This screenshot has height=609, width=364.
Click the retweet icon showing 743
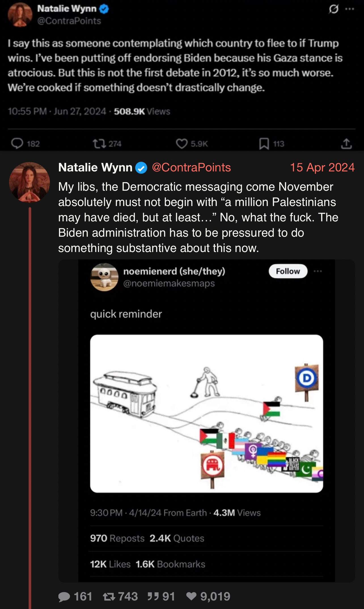(109, 597)
